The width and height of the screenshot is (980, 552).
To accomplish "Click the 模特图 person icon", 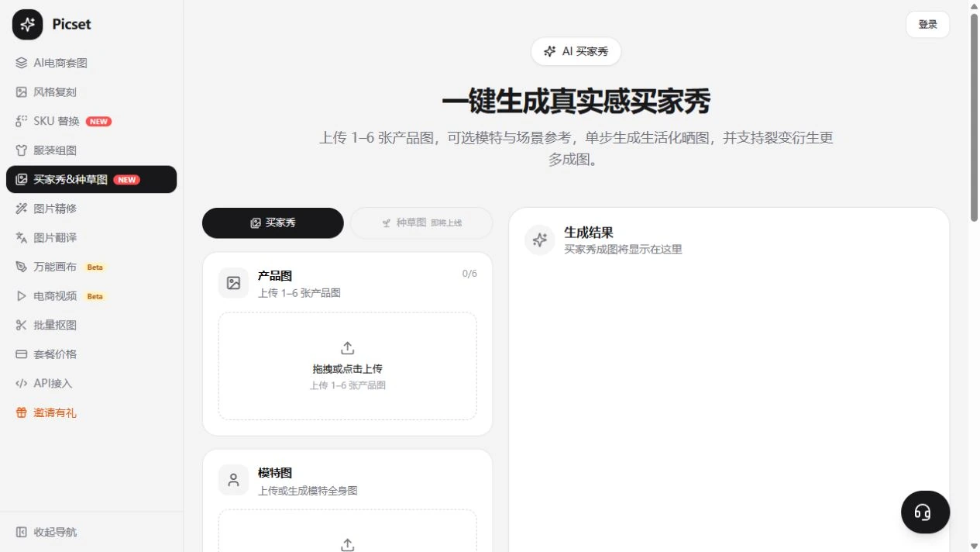I will [x=233, y=480].
